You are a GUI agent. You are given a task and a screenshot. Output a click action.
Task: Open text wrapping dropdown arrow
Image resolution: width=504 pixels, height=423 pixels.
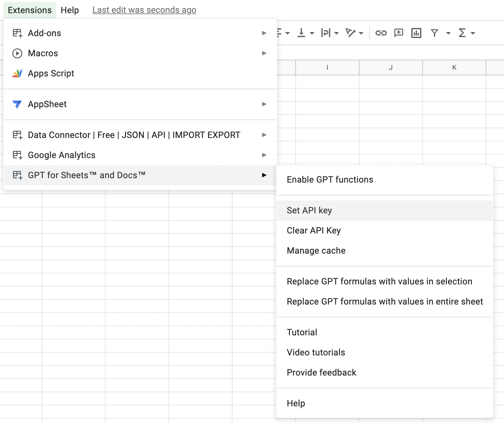(337, 33)
